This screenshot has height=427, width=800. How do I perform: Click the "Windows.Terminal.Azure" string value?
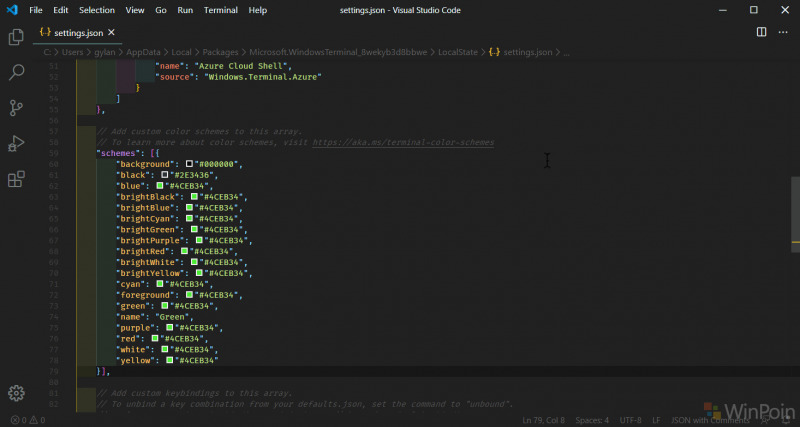coord(263,77)
